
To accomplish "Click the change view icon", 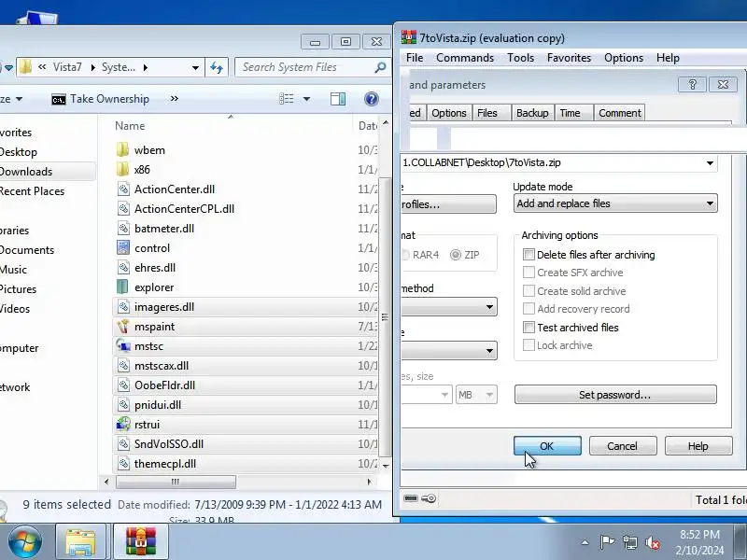I will point(287,99).
